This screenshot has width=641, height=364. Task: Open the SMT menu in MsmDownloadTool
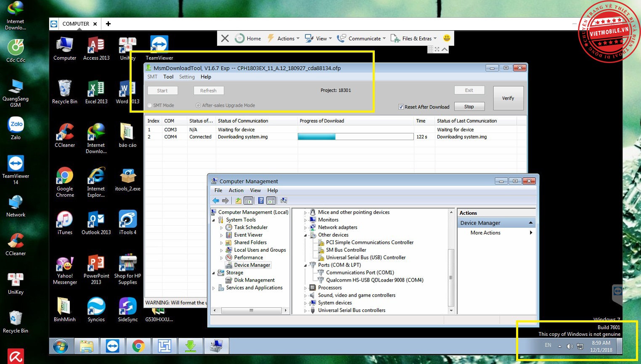point(152,77)
